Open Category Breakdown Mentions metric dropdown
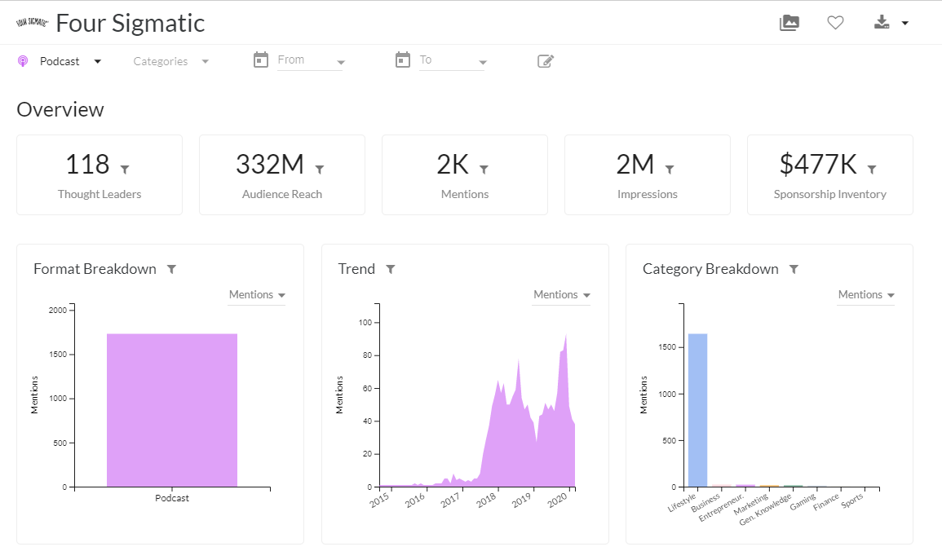The height and width of the screenshot is (560, 942). pyautogui.click(x=865, y=295)
